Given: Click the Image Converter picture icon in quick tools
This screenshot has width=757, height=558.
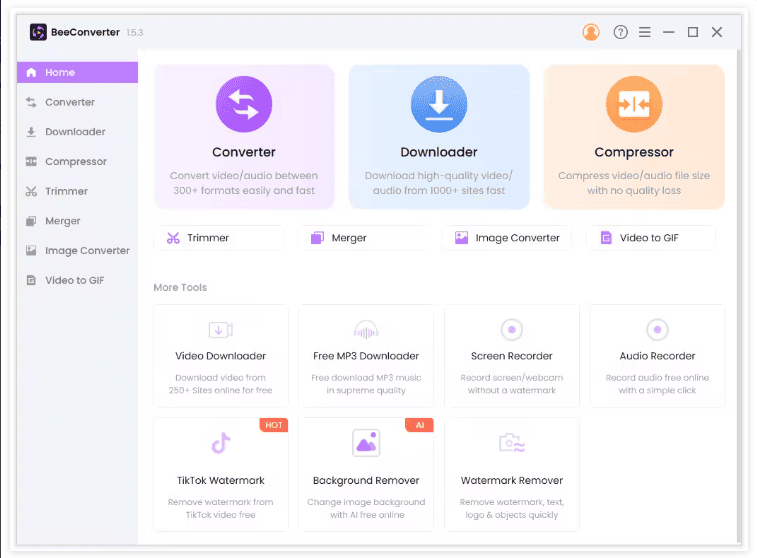Looking at the screenshot, I should point(462,238).
